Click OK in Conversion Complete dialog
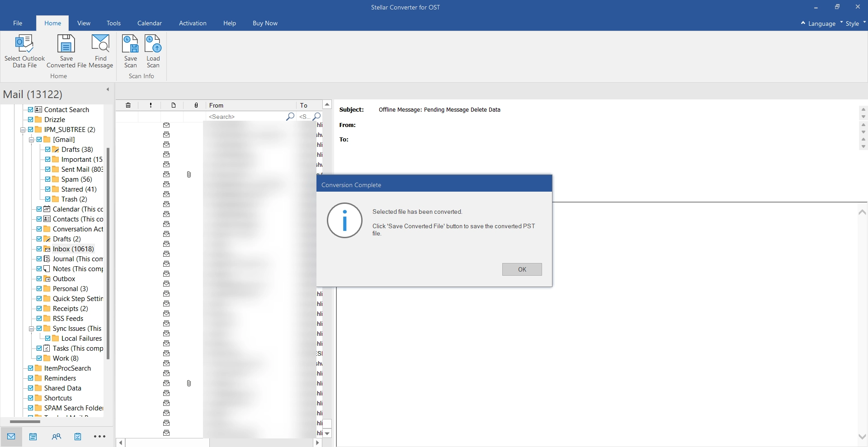Screen dimensions: 868x447 tap(522, 269)
